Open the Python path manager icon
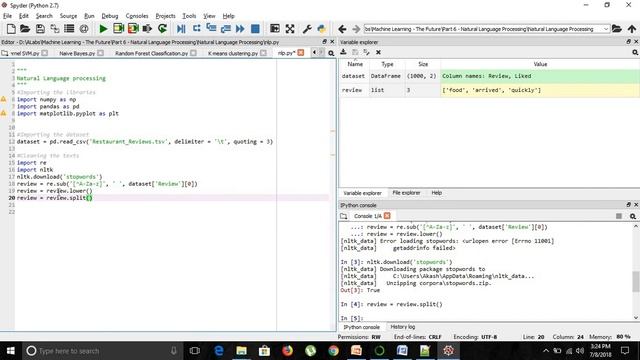 322,29
